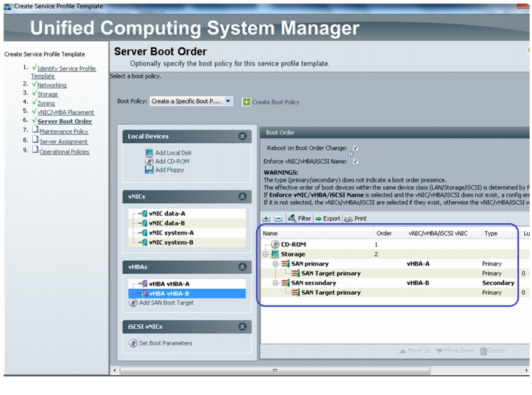Collapse the SAN secondary tree node
Screen dimensions: 532x395
tap(275, 283)
